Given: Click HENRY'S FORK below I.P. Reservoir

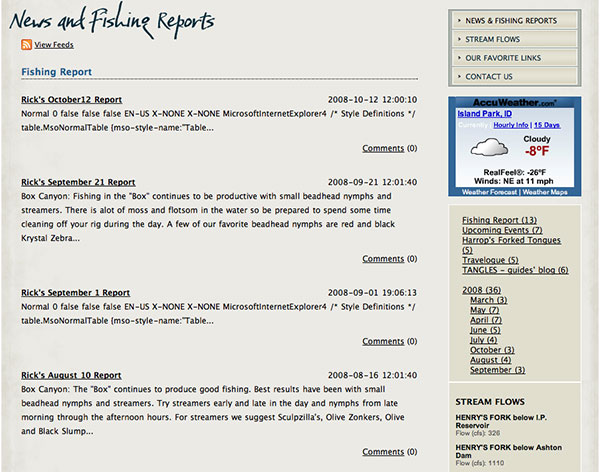Looking at the screenshot, I should pos(501,421).
